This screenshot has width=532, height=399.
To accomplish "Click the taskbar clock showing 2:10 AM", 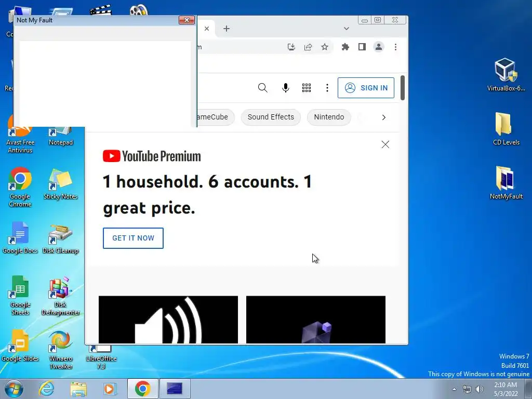I will click(x=506, y=389).
